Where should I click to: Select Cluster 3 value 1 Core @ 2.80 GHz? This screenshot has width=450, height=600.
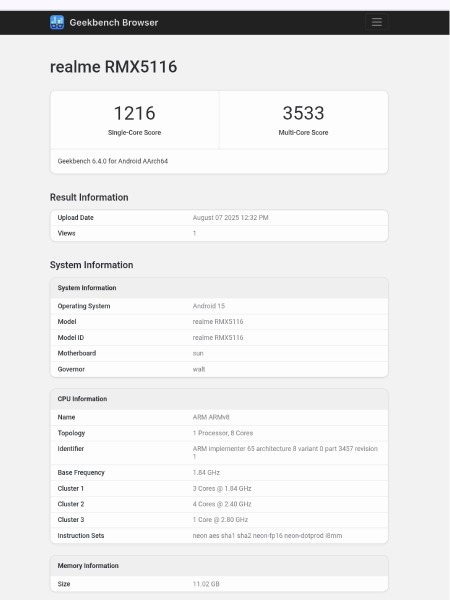(x=220, y=520)
